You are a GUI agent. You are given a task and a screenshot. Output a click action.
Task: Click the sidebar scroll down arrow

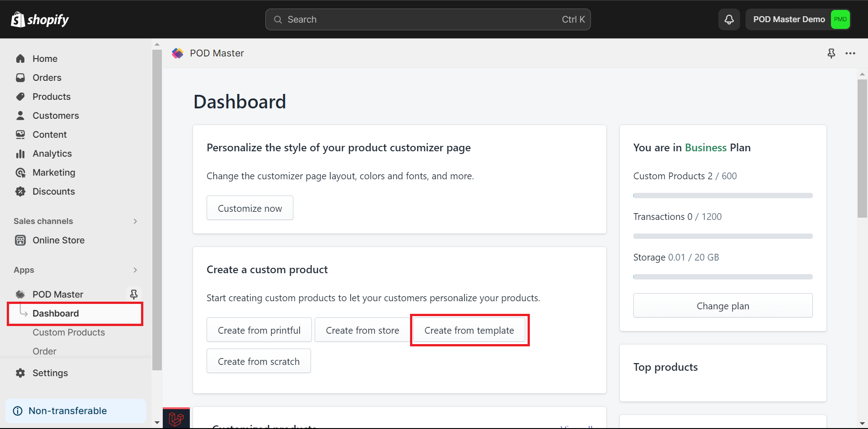point(157,423)
